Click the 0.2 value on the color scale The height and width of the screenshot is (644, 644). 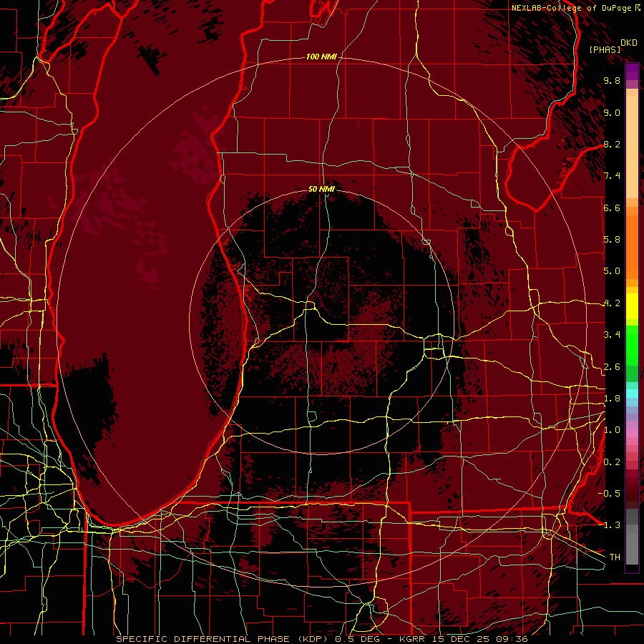click(x=612, y=462)
